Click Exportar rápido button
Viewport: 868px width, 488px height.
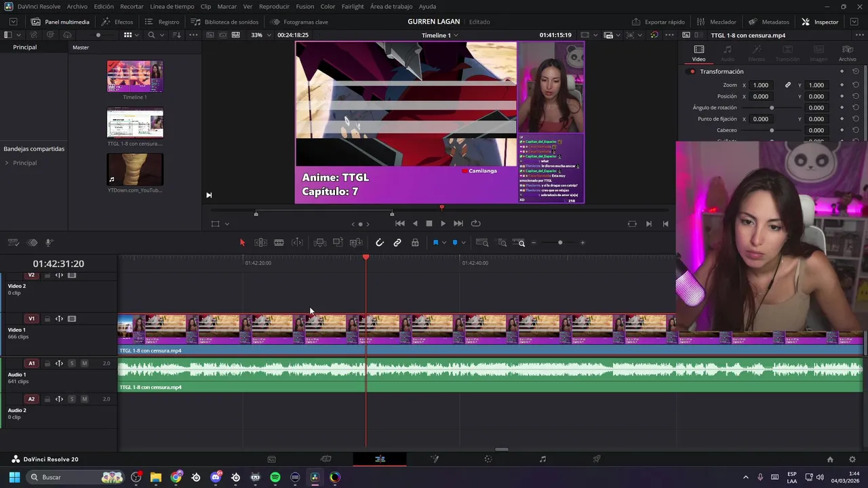(x=658, y=22)
